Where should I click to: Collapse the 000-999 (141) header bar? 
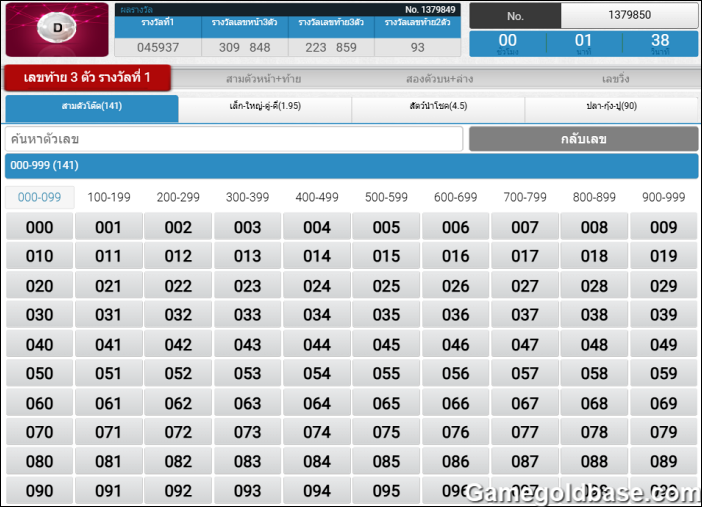pos(350,166)
